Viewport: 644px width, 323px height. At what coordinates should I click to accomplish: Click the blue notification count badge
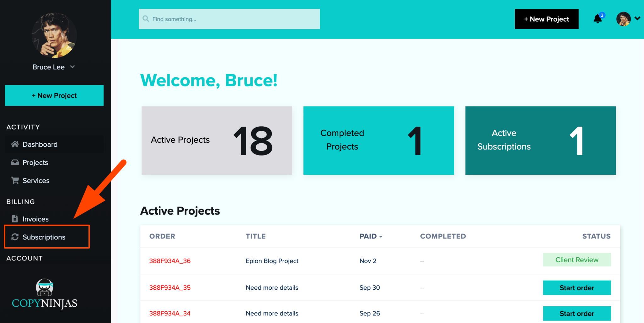pos(602,15)
